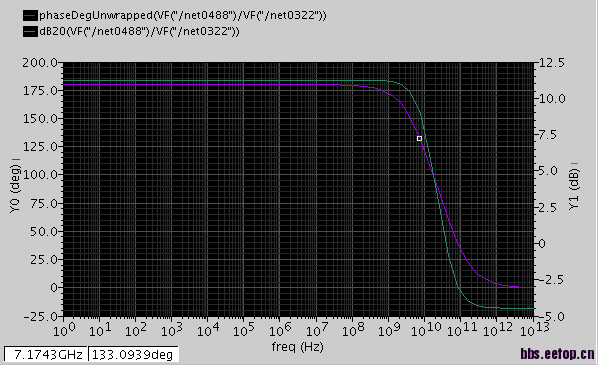Click the small green dash Y1 axis indicator

(x=575, y=164)
